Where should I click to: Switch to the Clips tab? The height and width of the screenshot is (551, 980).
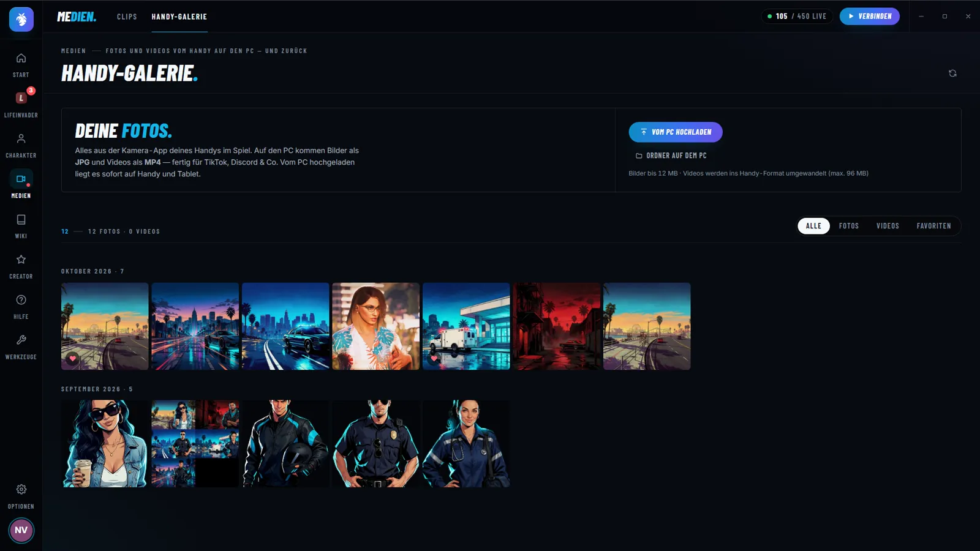click(127, 17)
